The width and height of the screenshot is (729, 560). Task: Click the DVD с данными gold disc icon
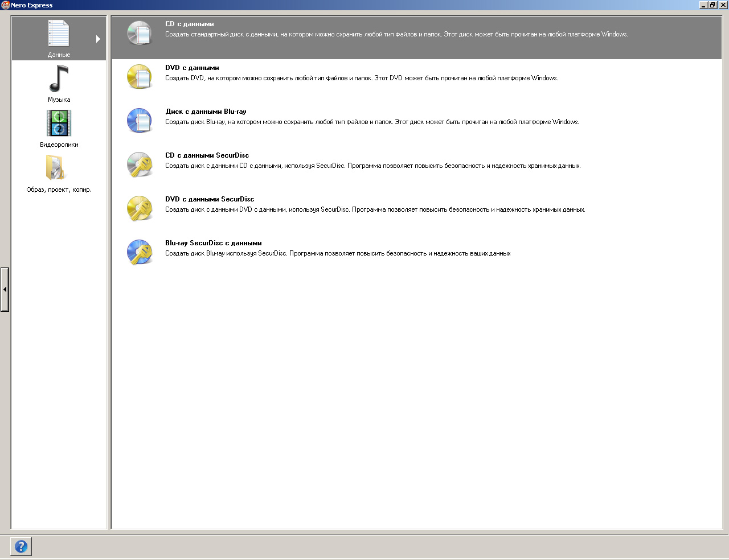coord(140,77)
